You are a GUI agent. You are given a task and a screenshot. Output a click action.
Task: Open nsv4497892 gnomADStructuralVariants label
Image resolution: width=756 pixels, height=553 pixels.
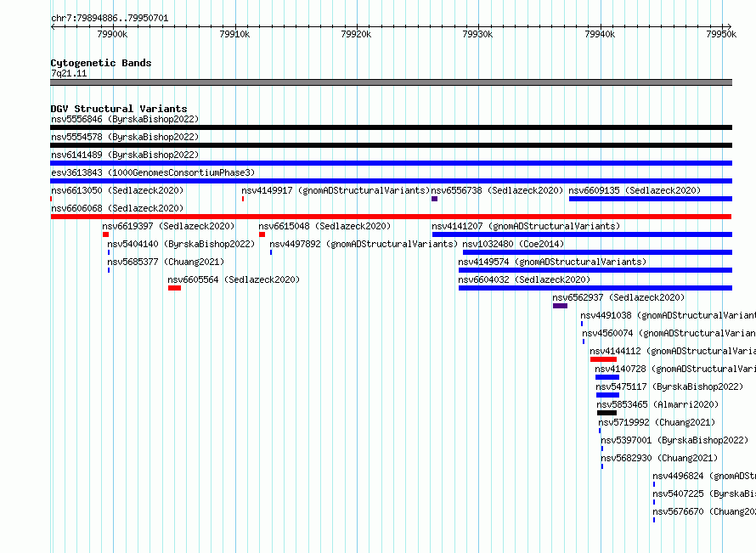click(x=364, y=244)
